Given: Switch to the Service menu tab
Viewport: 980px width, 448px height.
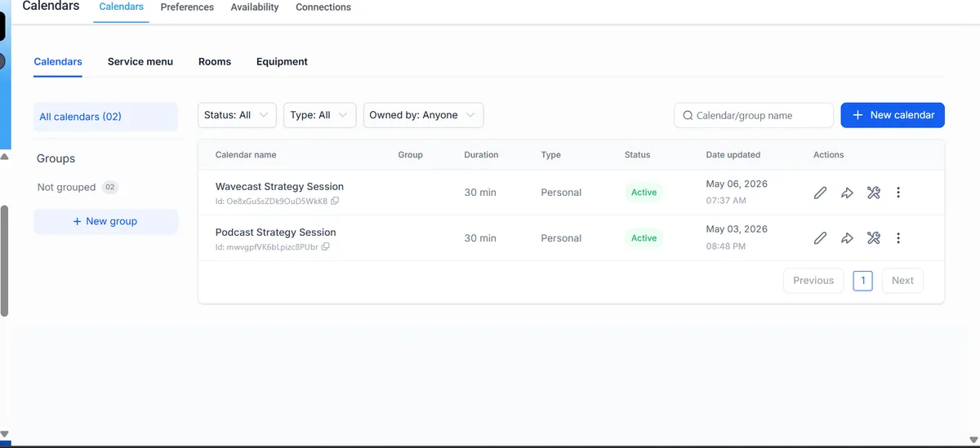Looking at the screenshot, I should pyautogui.click(x=140, y=62).
